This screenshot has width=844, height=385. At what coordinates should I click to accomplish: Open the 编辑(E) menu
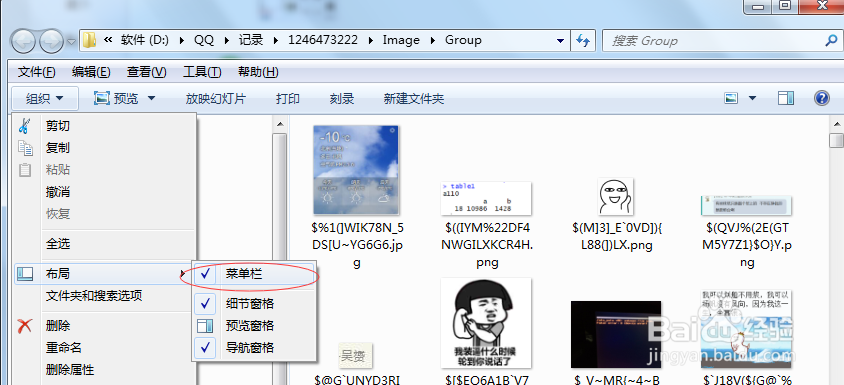91,72
